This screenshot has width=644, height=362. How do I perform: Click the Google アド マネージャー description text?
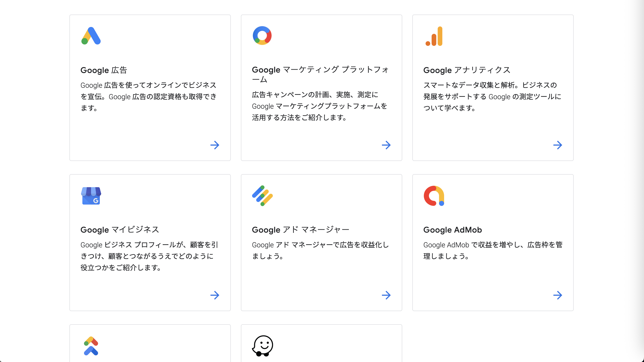[320, 250]
